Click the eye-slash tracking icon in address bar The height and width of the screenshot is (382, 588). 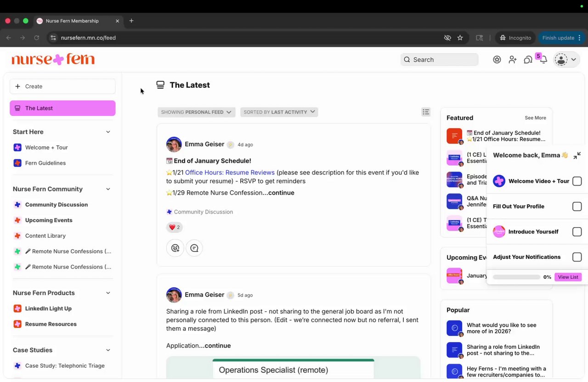[x=447, y=38]
